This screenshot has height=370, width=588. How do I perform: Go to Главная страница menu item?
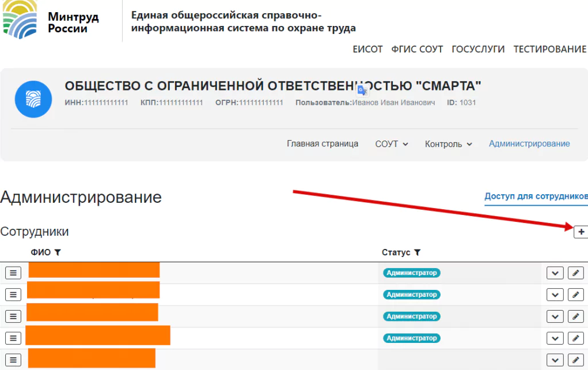(323, 144)
